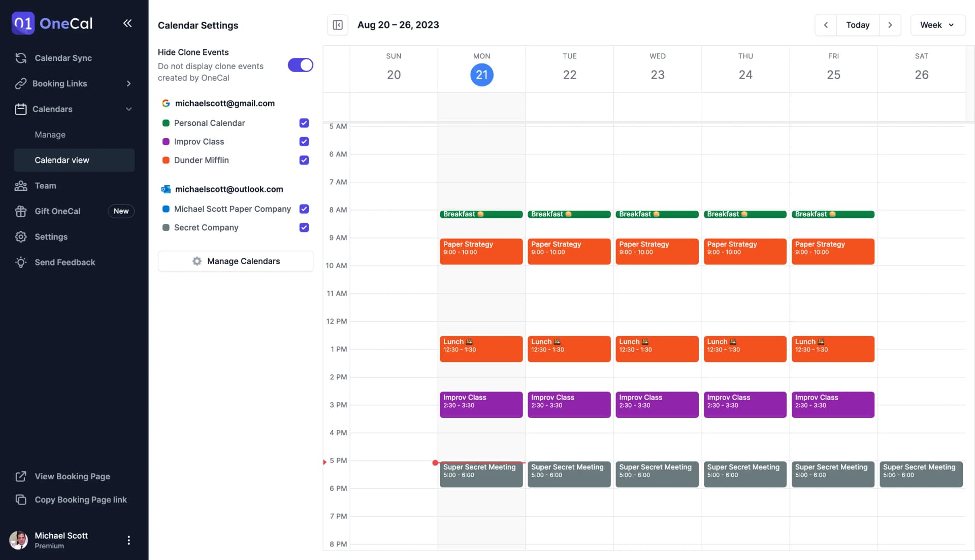Toggle the calendar settings panel icon

click(338, 25)
